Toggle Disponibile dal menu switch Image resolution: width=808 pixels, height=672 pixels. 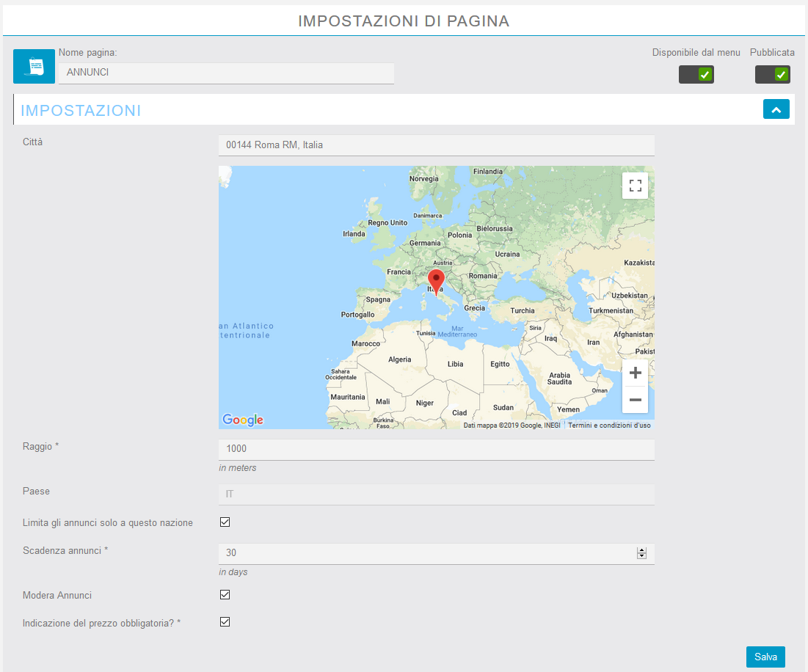point(696,75)
